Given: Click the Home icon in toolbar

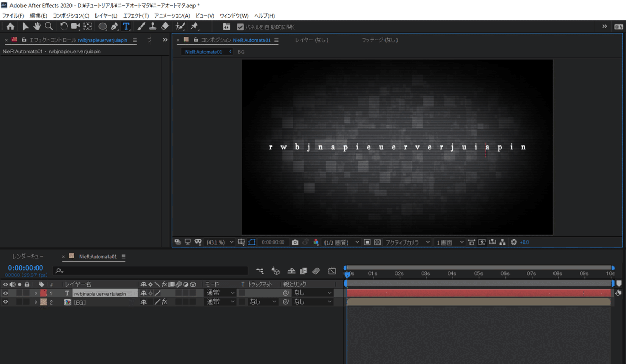Looking at the screenshot, I should pos(10,26).
